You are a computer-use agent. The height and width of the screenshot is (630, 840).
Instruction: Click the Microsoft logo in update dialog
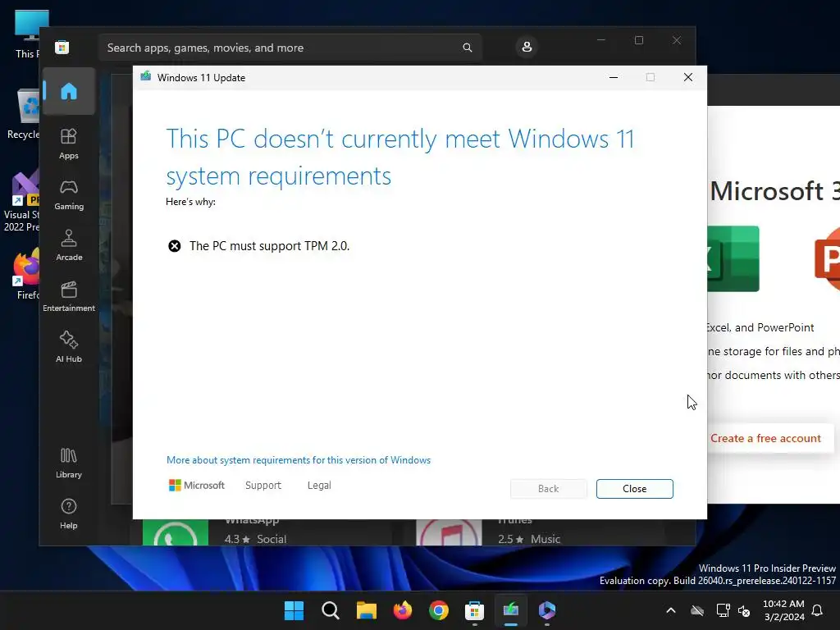pos(197,486)
